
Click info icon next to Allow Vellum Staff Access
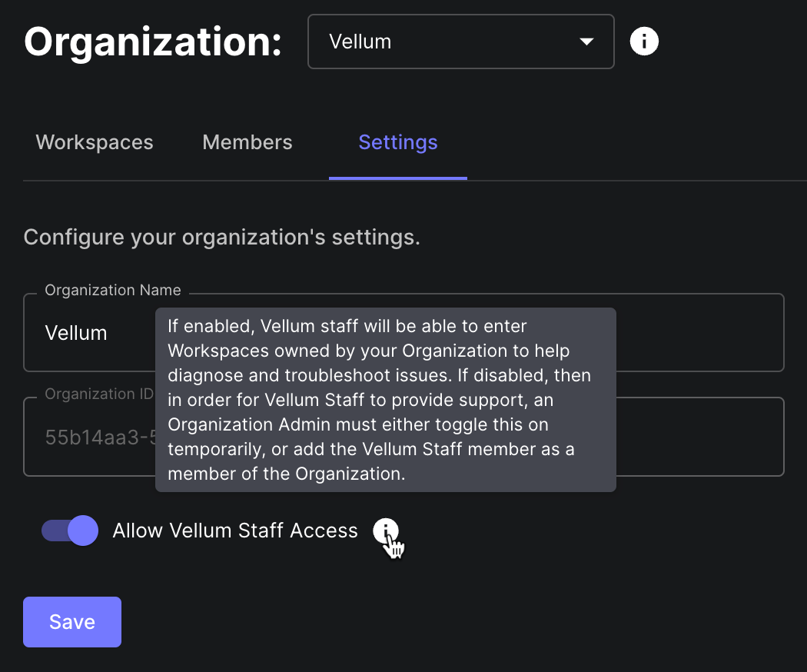click(x=386, y=531)
